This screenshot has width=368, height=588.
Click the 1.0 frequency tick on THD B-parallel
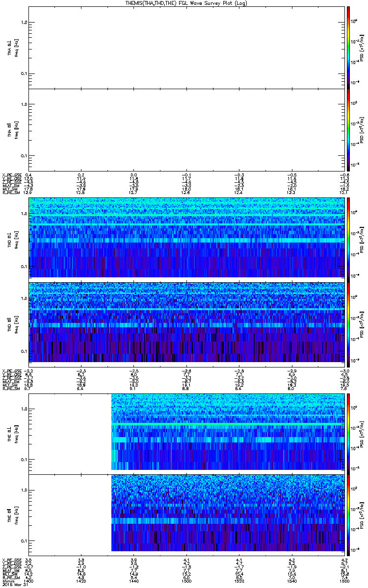point(24,298)
